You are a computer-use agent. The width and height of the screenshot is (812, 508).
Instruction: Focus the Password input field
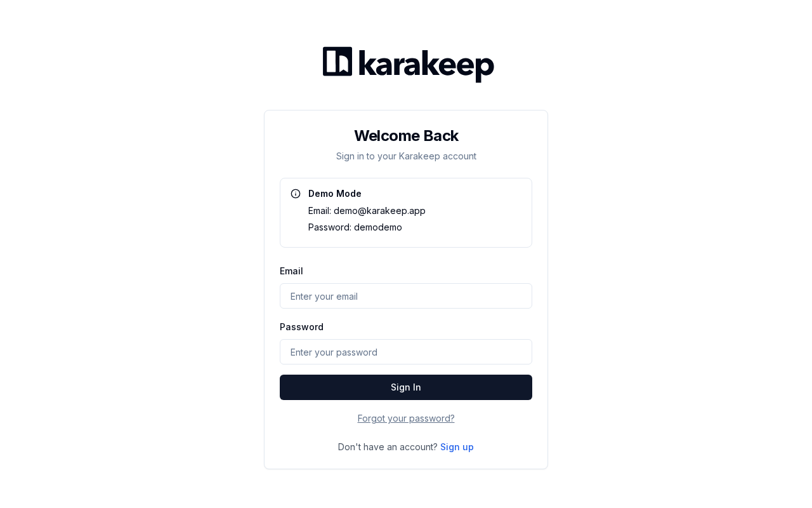click(406, 352)
